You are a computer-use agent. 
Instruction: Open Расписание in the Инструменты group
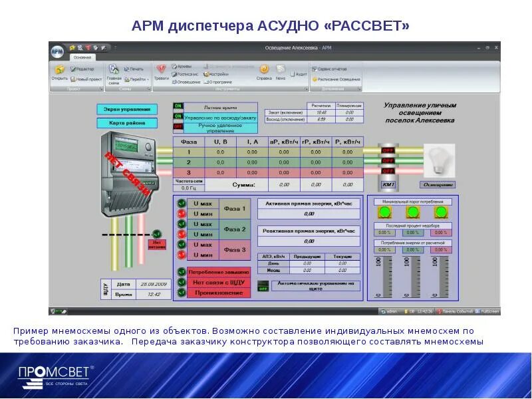pyautogui.click(x=185, y=74)
